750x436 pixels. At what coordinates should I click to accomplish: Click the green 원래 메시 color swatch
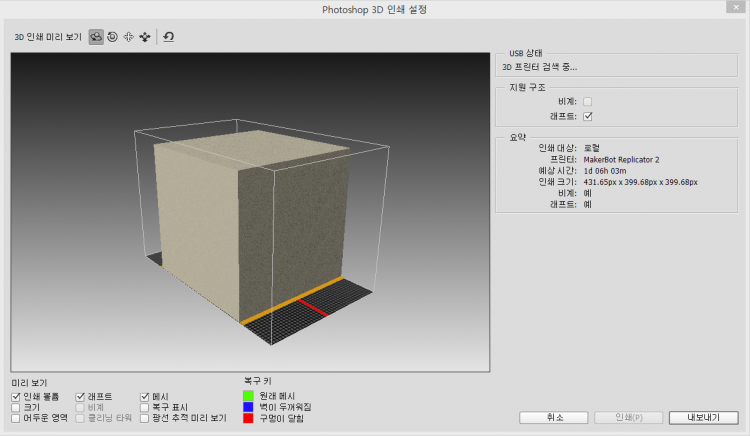pos(249,397)
